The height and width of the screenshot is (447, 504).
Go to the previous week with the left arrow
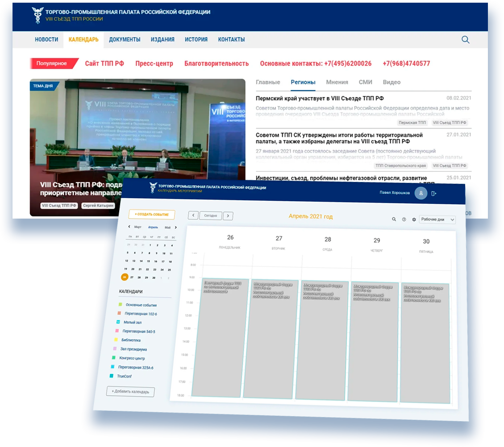click(193, 215)
